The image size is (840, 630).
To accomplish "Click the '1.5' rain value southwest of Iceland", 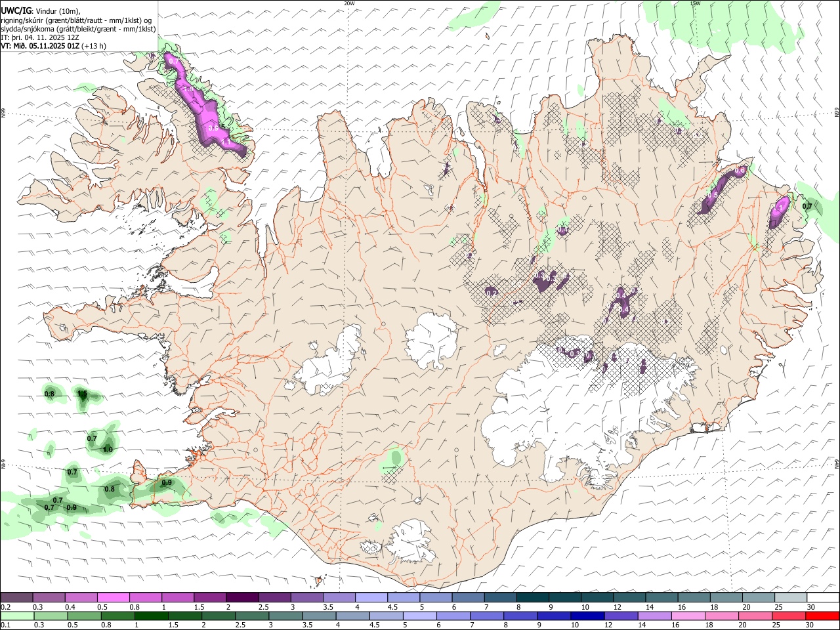I will [82, 394].
